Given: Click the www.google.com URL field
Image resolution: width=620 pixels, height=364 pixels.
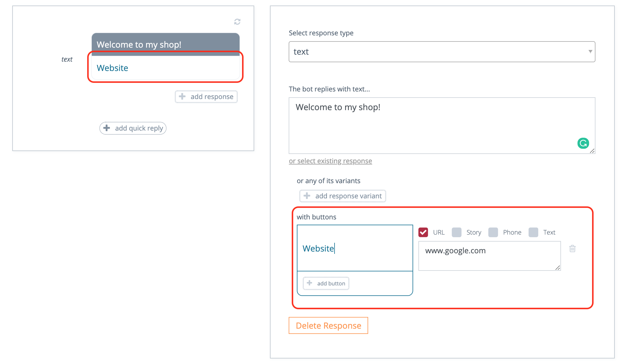Looking at the screenshot, I should [489, 256].
